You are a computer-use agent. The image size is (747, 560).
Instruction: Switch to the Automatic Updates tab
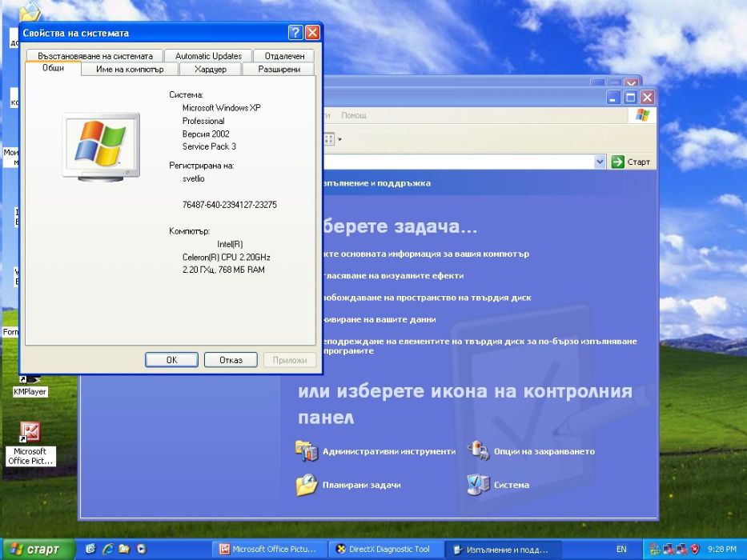pyautogui.click(x=208, y=56)
